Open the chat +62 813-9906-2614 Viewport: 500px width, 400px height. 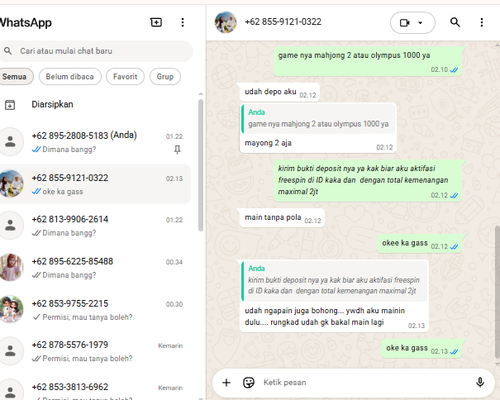[95, 226]
